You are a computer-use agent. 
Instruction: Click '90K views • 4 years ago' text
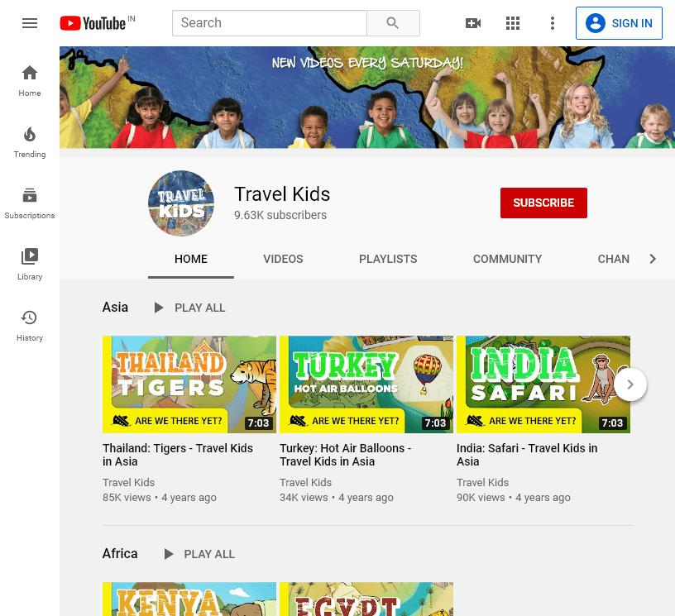[514, 498]
